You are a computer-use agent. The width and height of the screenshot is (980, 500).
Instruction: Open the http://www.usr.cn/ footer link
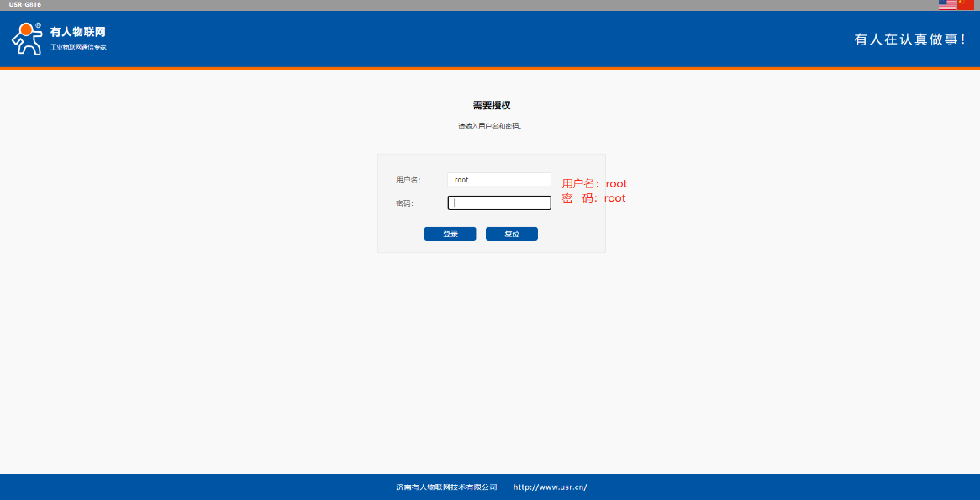click(x=550, y=487)
